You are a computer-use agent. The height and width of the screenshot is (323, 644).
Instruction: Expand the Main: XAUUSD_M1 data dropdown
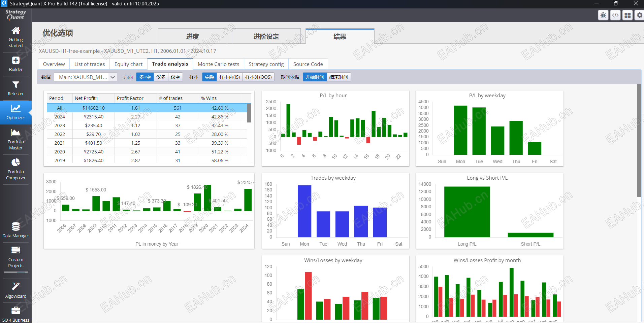(x=86, y=77)
